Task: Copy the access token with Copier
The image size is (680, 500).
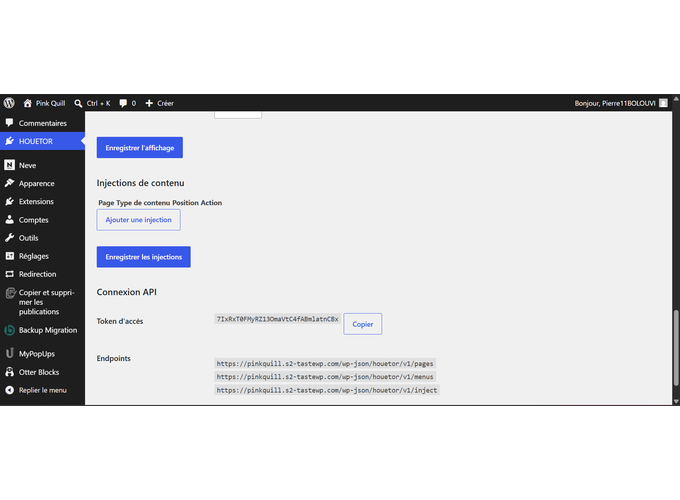Action: (363, 324)
